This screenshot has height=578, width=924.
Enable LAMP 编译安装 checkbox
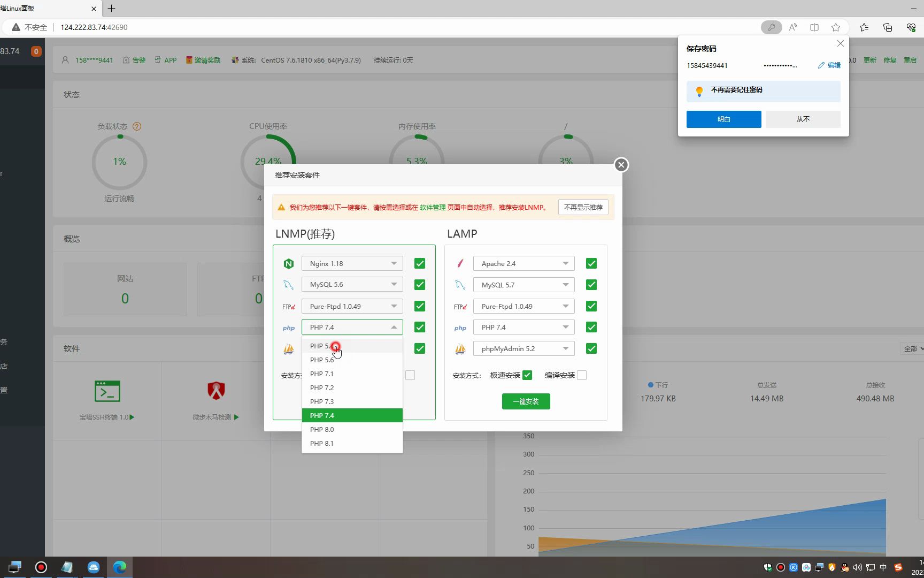[x=582, y=375]
